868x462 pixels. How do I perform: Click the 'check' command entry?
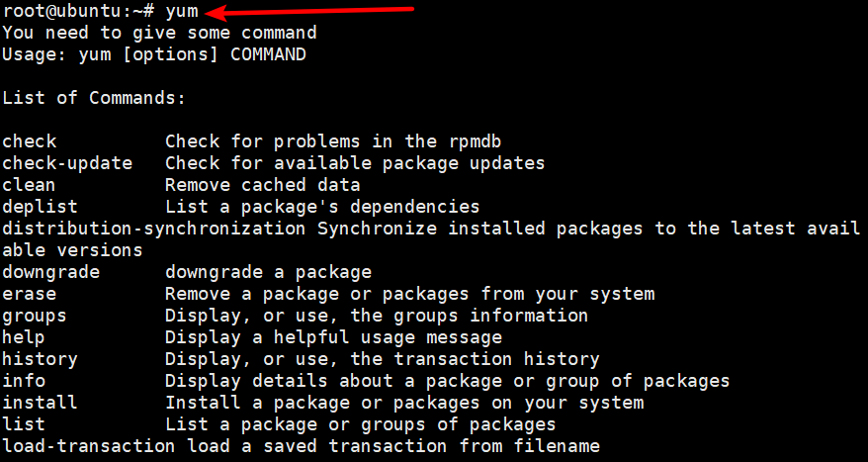[x=30, y=141]
